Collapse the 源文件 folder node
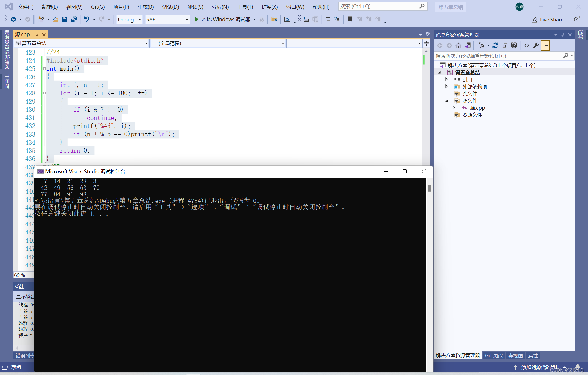This screenshot has height=375, width=588. point(447,101)
